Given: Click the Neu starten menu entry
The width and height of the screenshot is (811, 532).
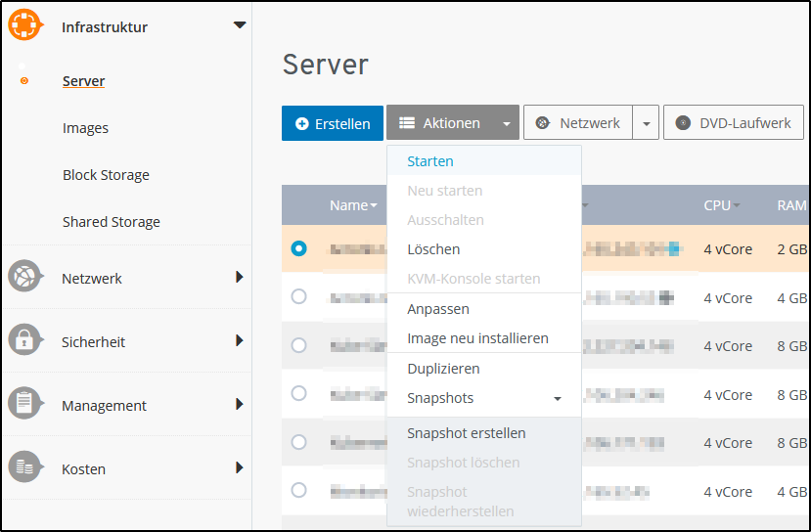Looking at the screenshot, I should pos(484,191).
